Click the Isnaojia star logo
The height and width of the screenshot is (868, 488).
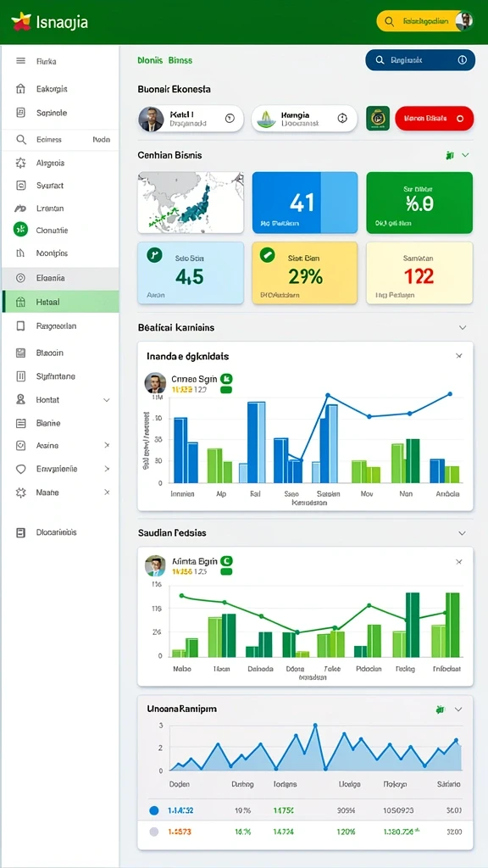[x=21, y=22]
